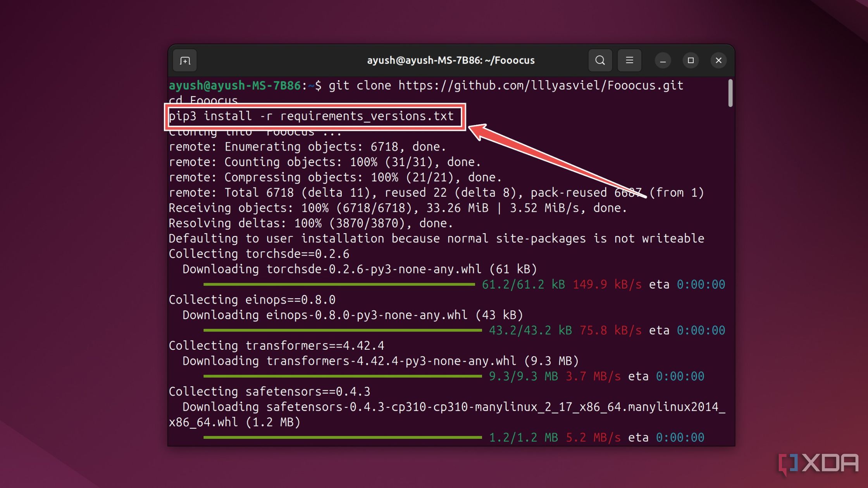The image size is (868, 488).
Task: Click the 'Defaulting to user installation' line
Action: [436, 238]
